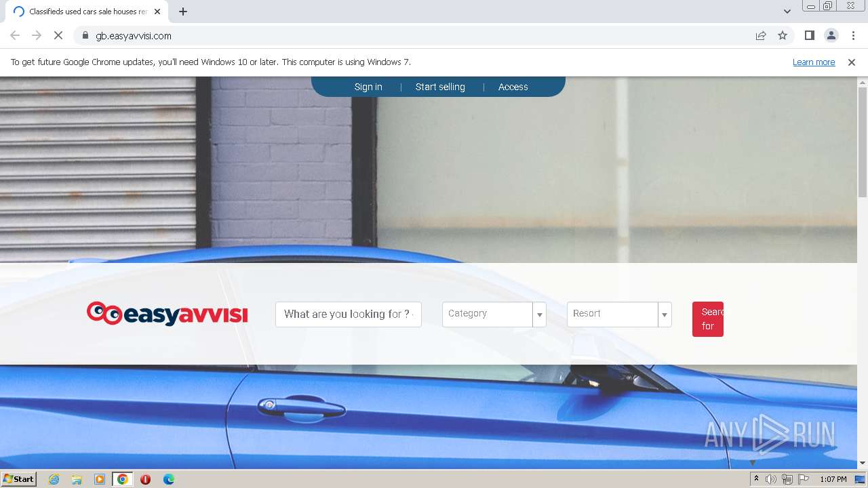This screenshot has width=868, height=488.
Task: Click scrollbar up arrow
Action: [x=863, y=82]
